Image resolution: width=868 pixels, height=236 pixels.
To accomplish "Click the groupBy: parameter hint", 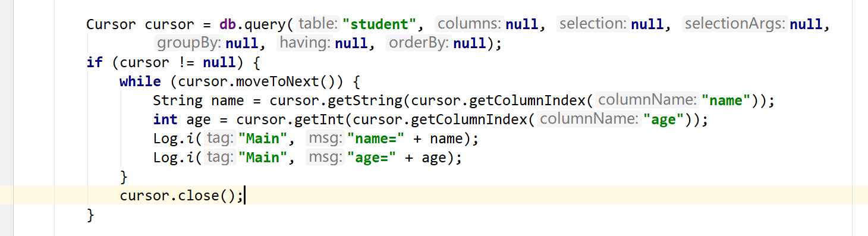I will [189, 43].
